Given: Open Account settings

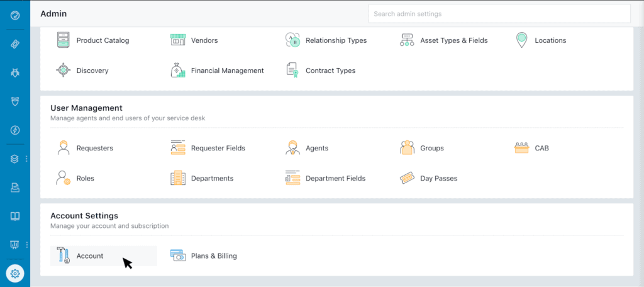Looking at the screenshot, I should (89, 256).
